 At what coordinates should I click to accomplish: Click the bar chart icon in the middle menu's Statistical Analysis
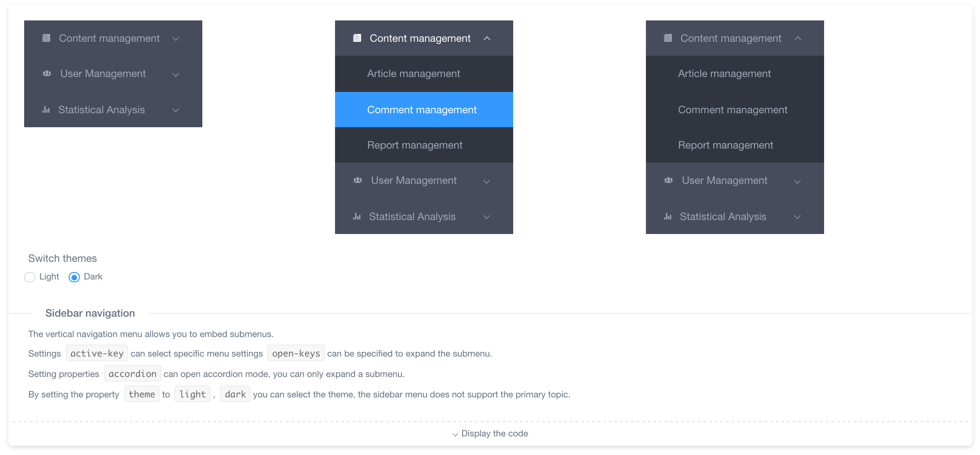357,216
